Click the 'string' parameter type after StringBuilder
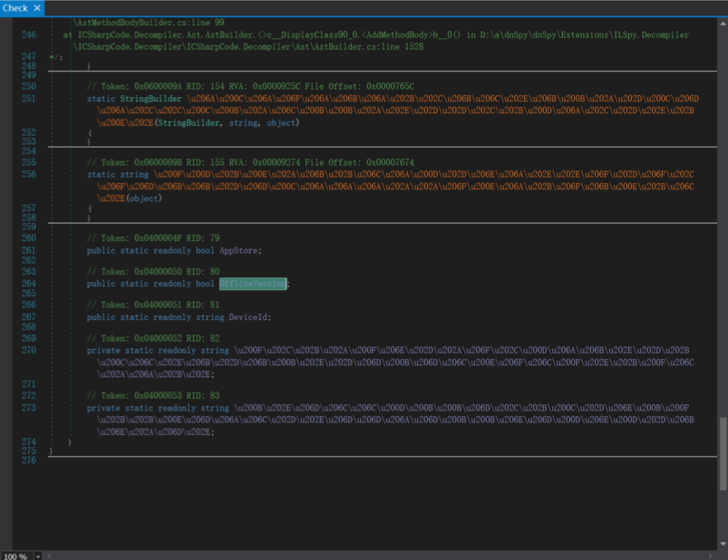This screenshot has height=560, width=728. click(243, 122)
